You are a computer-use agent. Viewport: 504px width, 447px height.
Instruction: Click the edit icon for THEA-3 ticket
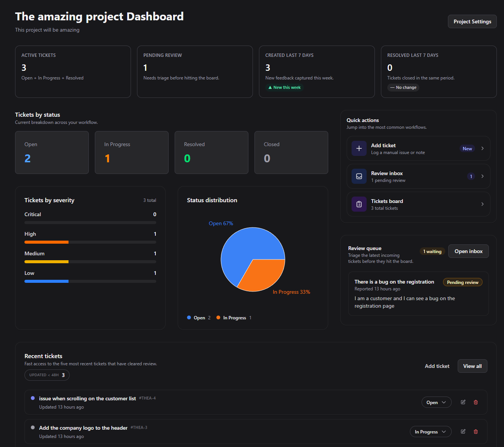pyautogui.click(x=463, y=432)
